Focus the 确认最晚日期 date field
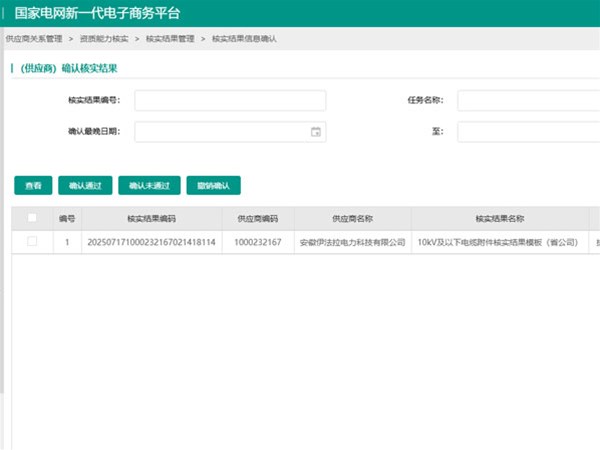This screenshot has width=600, height=450. (220, 132)
